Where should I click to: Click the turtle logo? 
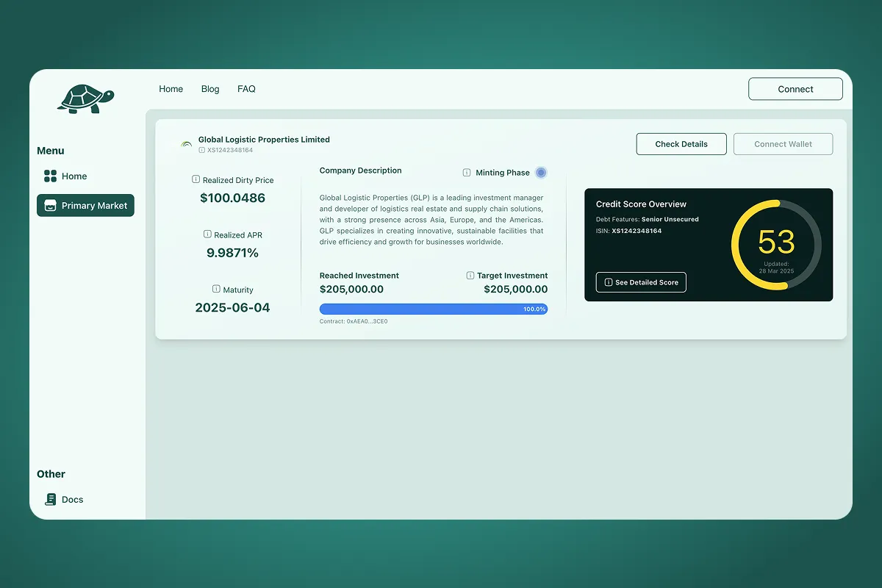[x=86, y=98]
